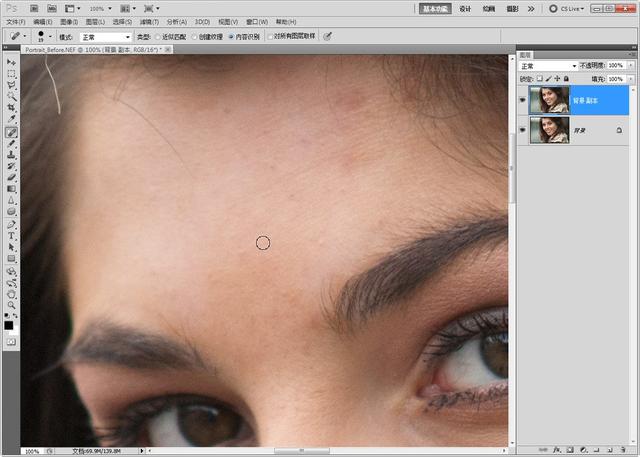Select the Dodge tool
This screenshot has height=457, width=640.
[11, 212]
